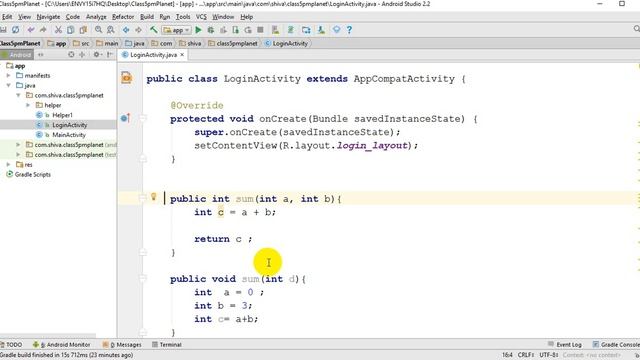
Task: Click the Help question mark icon
Action: (x=349, y=30)
